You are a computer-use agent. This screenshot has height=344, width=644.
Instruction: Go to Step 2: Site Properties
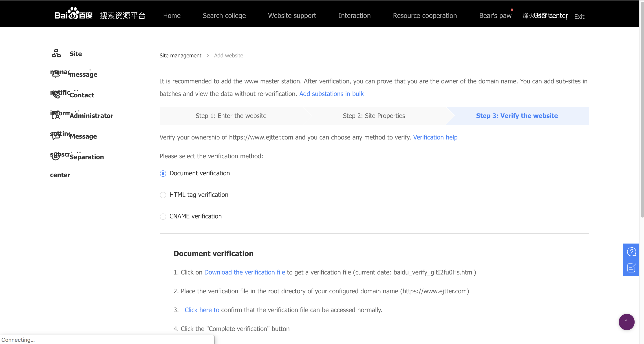click(x=374, y=116)
